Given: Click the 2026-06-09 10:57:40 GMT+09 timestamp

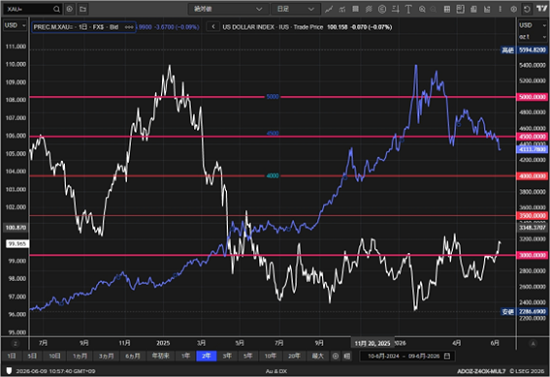Looking at the screenshot, I should coord(55,371).
